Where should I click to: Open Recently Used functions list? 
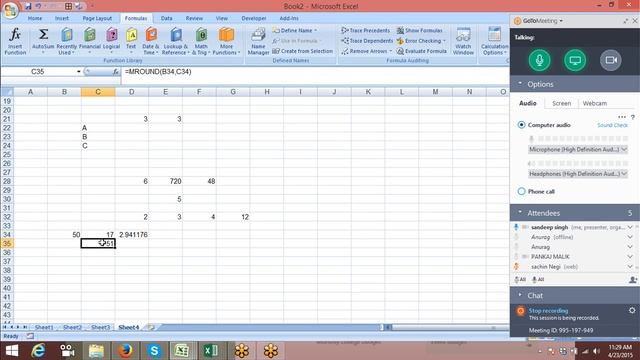point(67,41)
